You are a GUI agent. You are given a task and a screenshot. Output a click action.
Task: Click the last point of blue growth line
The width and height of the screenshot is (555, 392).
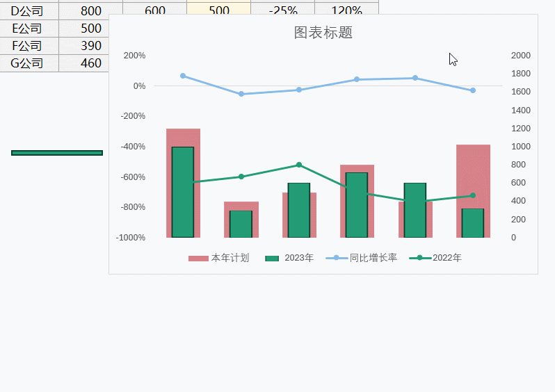pos(473,90)
